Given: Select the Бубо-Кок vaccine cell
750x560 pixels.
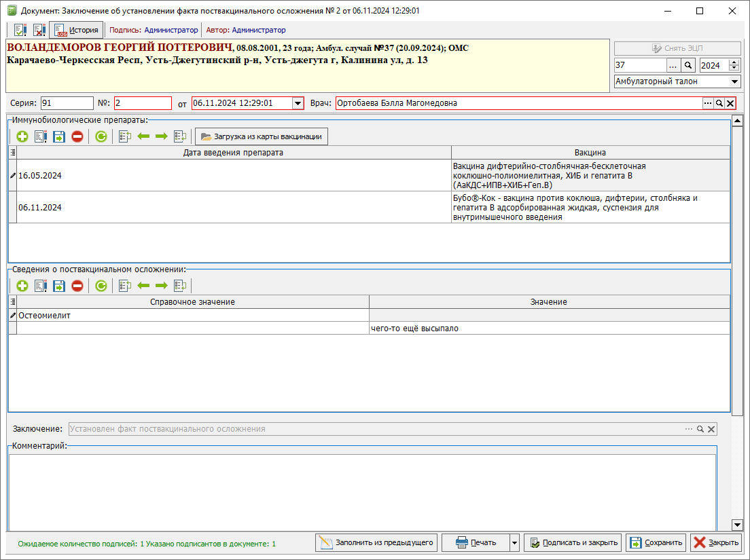Looking at the screenshot, I should (x=590, y=208).
